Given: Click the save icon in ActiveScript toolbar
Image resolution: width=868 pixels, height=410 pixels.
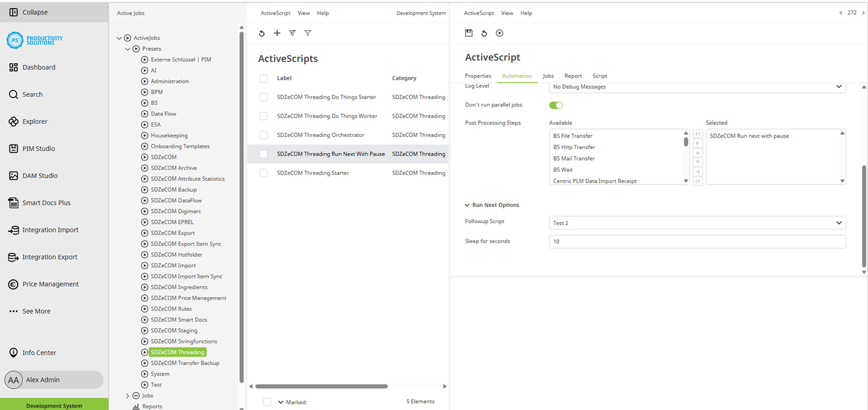Looking at the screenshot, I should pyautogui.click(x=468, y=33).
